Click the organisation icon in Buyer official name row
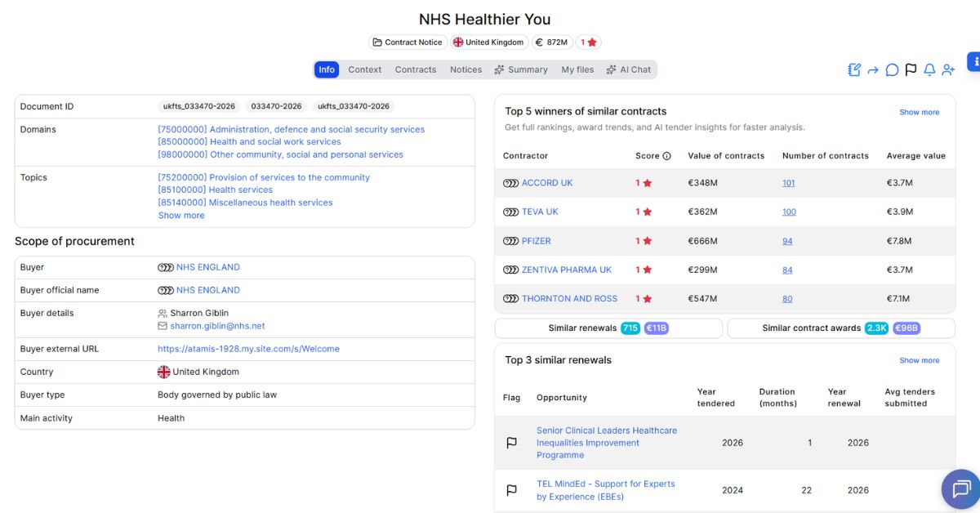The image size is (980, 513). coord(166,290)
